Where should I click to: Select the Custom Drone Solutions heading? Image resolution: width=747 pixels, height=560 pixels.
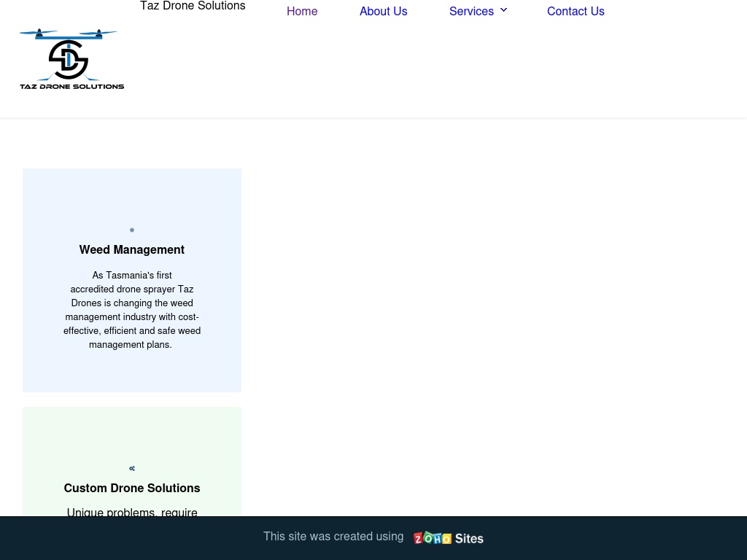coord(132,488)
